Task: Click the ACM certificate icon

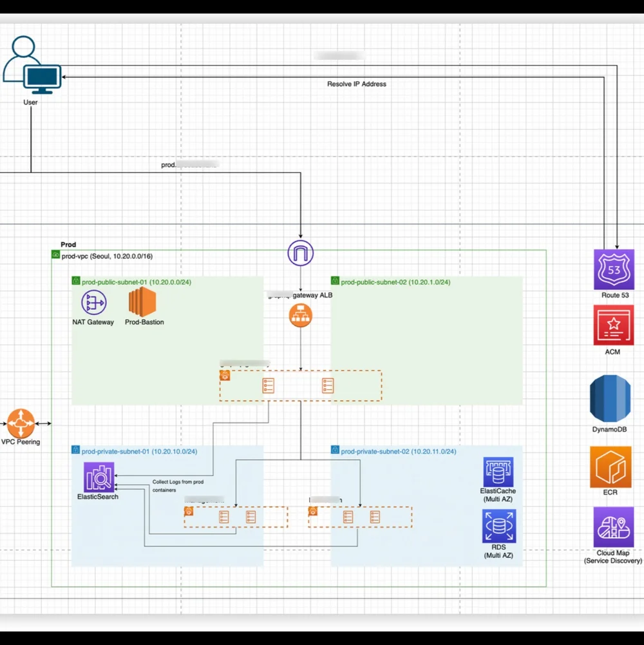Action: point(612,325)
